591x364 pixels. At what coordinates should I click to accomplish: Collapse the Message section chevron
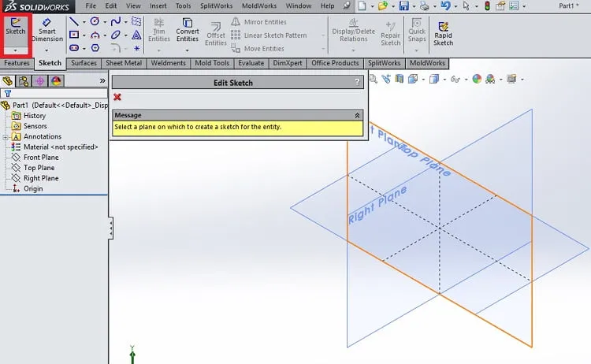click(357, 115)
